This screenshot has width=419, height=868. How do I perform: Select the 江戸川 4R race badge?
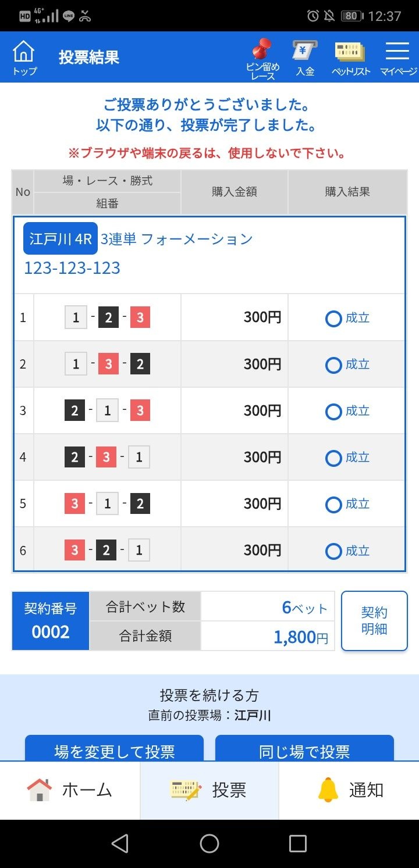tap(61, 239)
